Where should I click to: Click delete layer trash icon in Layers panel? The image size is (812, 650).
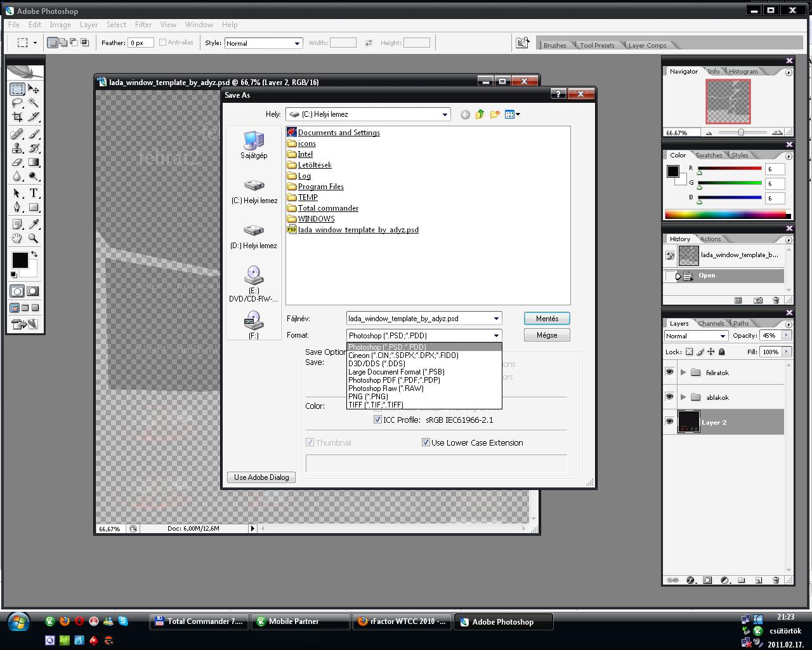775,580
